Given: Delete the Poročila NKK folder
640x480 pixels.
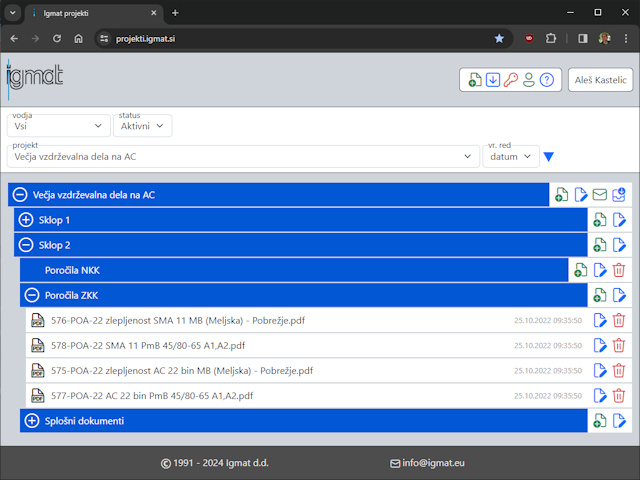Looking at the screenshot, I should click(619, 270).
